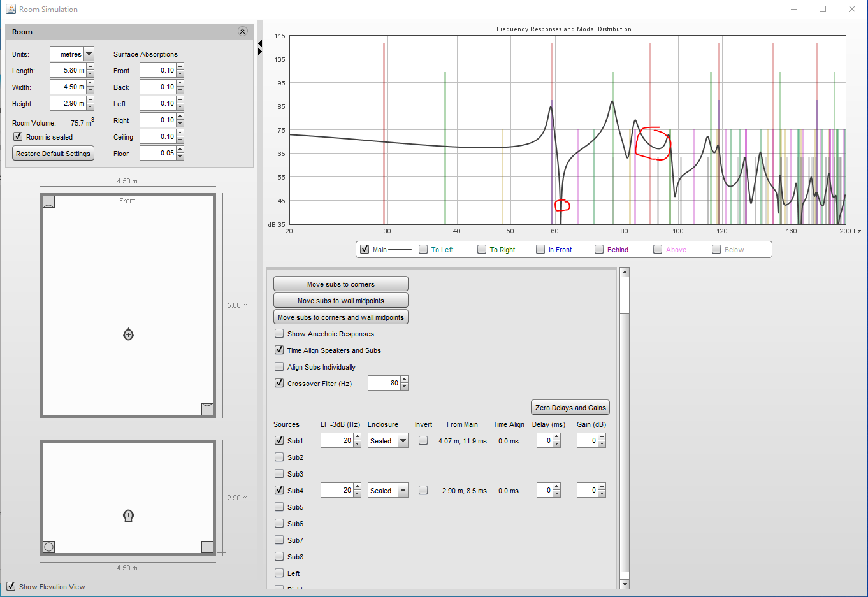Enable In Front response checkbox

pos(540,249)
